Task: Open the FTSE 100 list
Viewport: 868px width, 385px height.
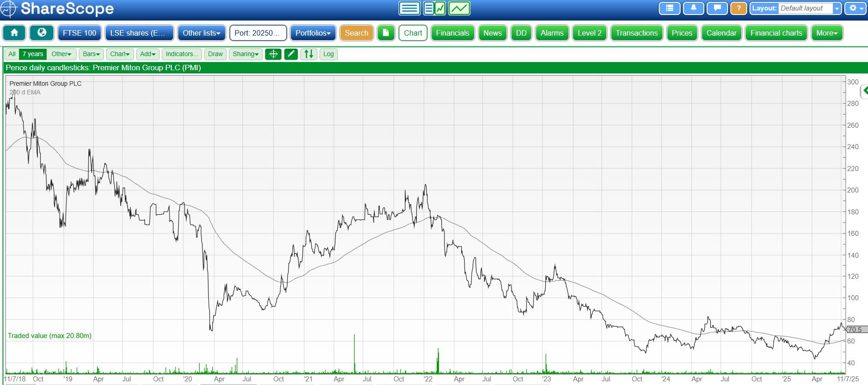Action: pyautogui.click(x=79, y=33)
